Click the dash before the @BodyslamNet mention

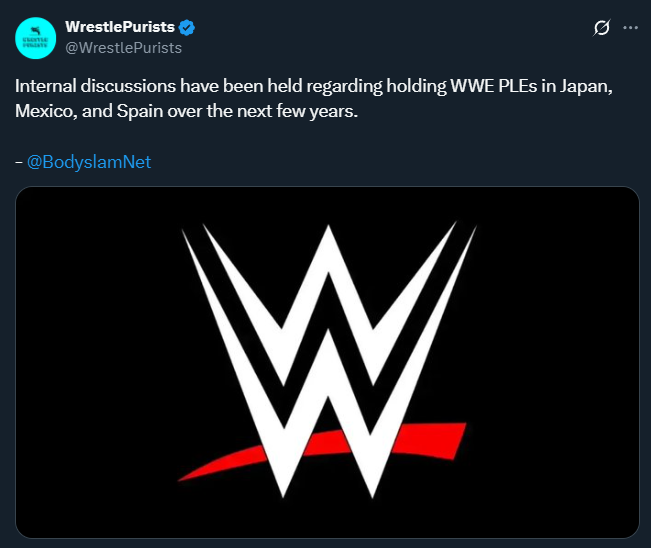[19, 162]
